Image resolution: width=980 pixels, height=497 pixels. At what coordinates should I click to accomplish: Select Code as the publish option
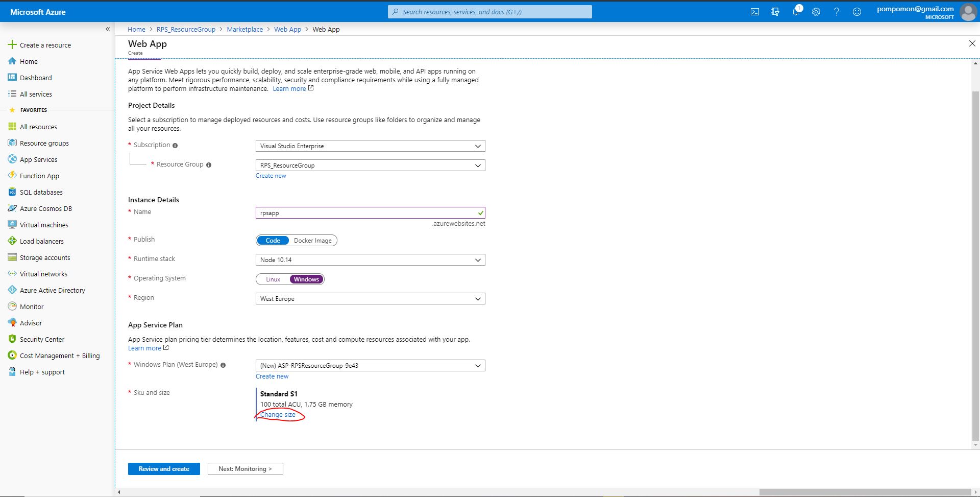pyautogui.click(x=273, y=241)
